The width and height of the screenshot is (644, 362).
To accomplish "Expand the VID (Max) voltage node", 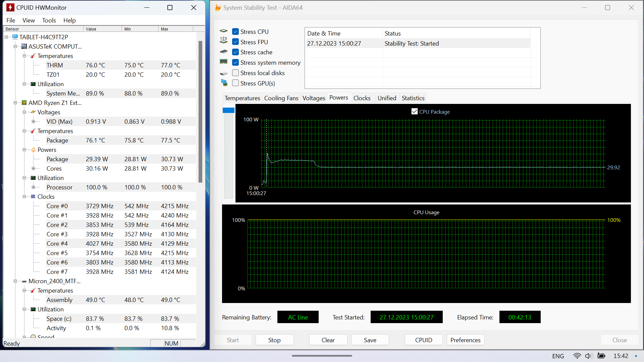I will [33, 122].
